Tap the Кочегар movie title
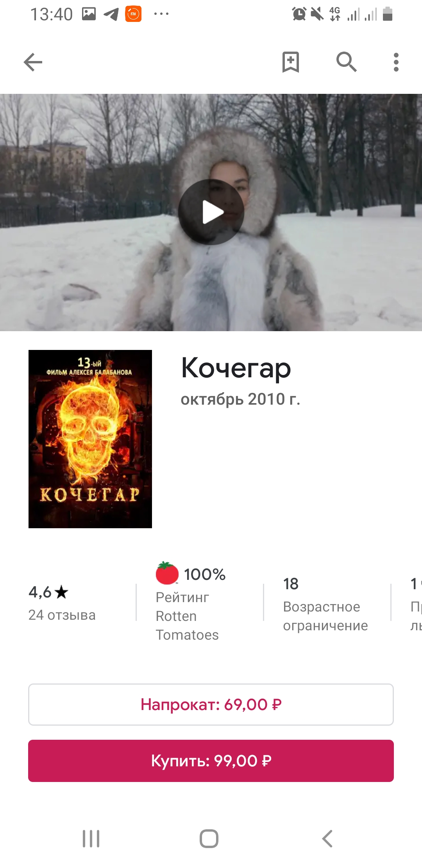 (236, 368)
